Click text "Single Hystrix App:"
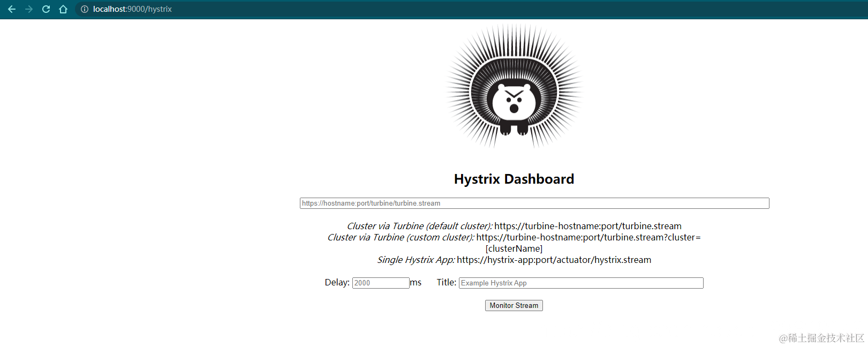Screen dimensions: 868x347 coord(416,260)
